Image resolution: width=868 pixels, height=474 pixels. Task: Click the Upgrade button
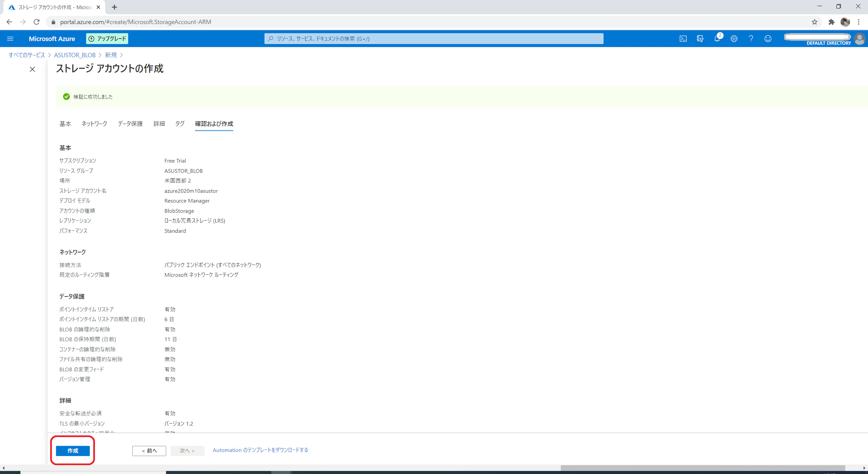click(107, 39)
